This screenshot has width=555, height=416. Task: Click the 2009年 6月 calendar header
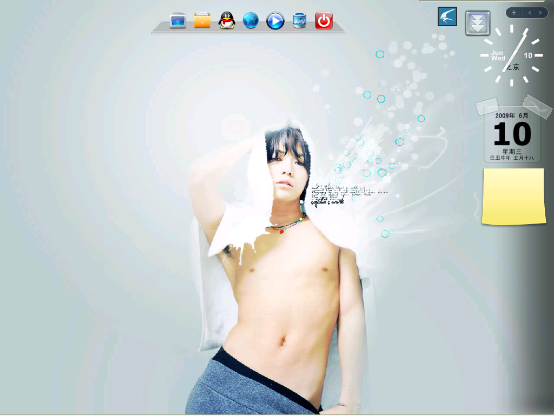point(512,115)
